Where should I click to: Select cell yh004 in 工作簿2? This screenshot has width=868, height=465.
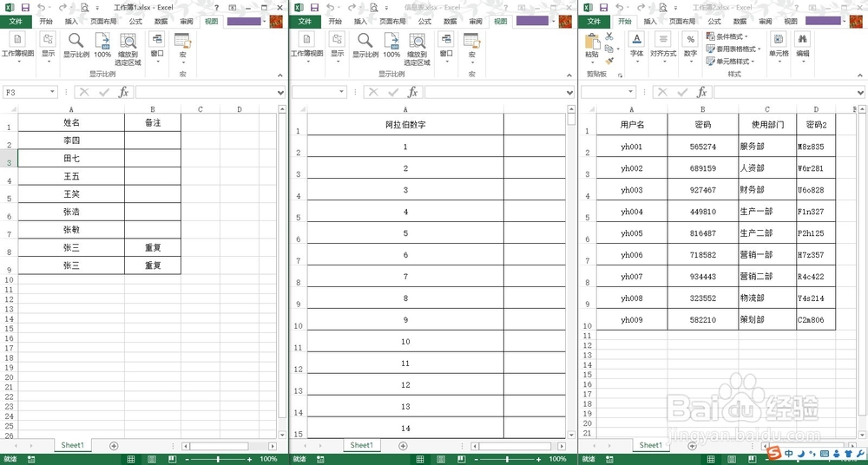(x=632, y=212)
